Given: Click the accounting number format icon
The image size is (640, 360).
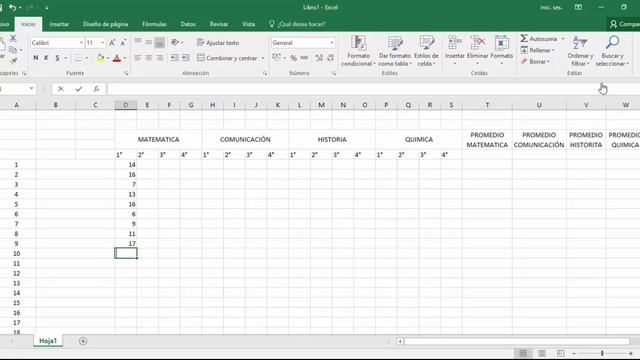Looking at the screenshot, I should coord(276,58).
